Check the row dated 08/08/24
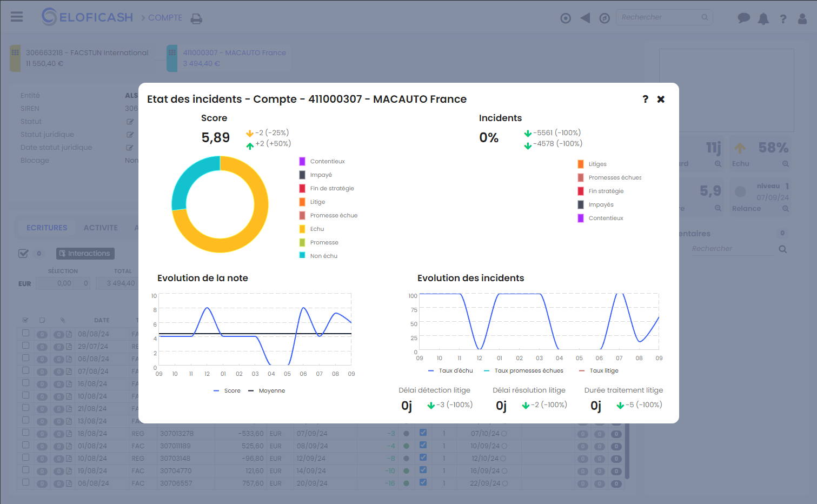817x504 pixels. (x=25, y=333)
